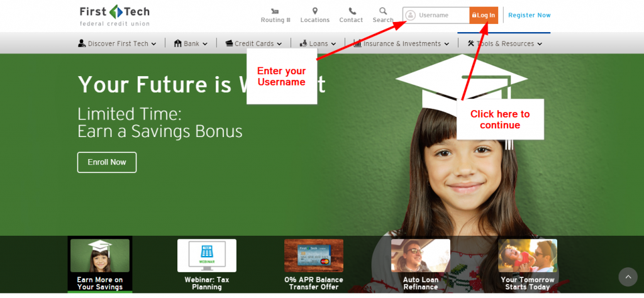Select 0% APR Balance Transfer Offer thumbnail

pyautogui.click(x=314, y=256)
